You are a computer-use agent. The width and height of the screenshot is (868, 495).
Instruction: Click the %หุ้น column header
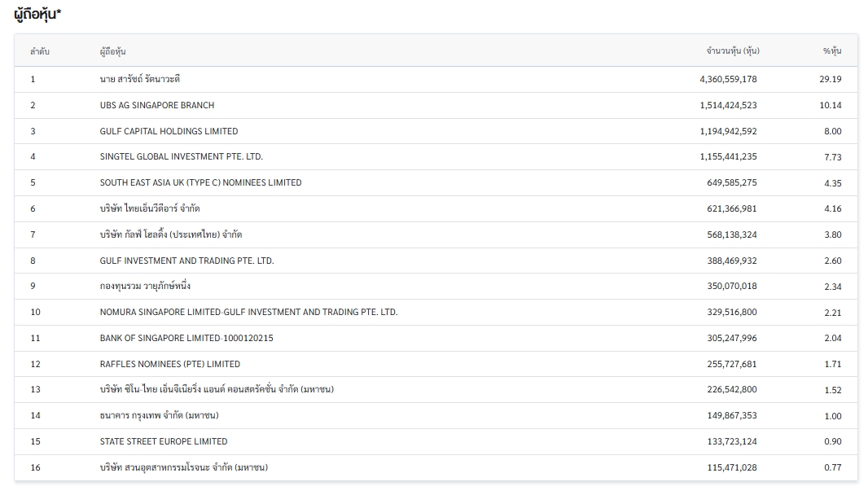pyautogui.click(x=832, y=51)
